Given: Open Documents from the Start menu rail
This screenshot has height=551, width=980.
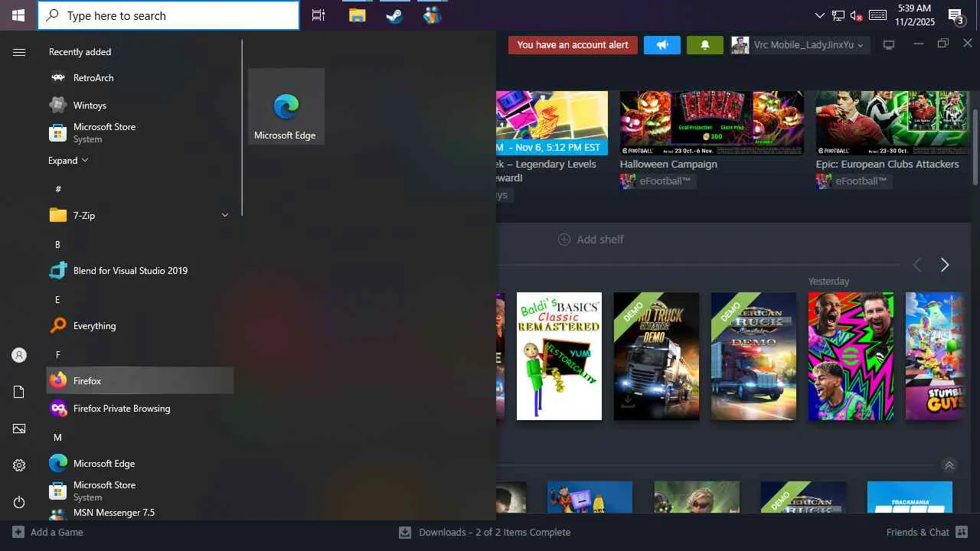Looking at the screenshot, I should click(x=19, y=392).
